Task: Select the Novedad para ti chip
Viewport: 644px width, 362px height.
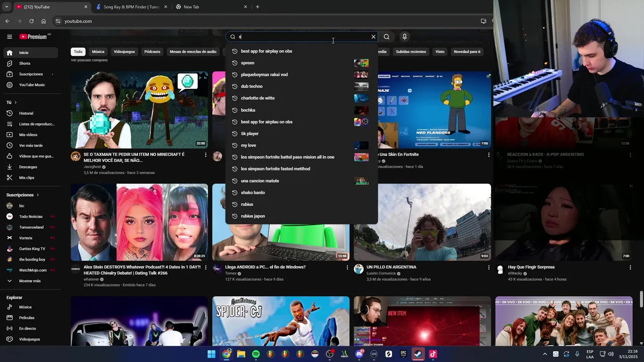Action: (x=467, y=52)
